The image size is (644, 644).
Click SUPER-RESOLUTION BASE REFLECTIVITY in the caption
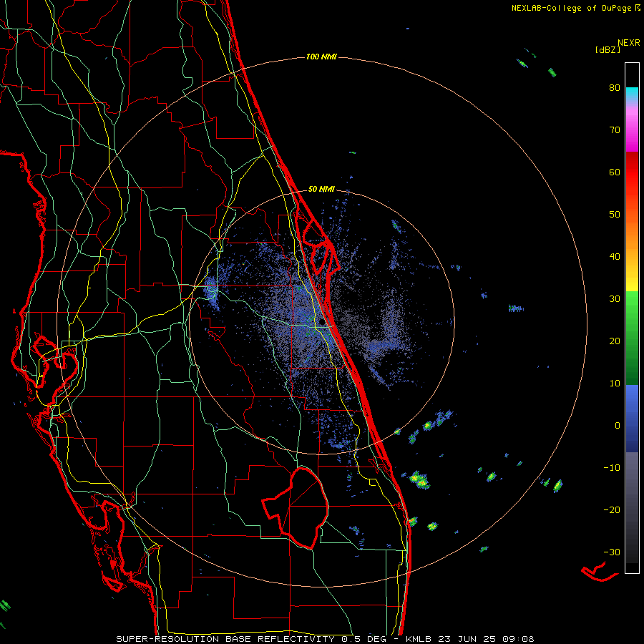225,639
